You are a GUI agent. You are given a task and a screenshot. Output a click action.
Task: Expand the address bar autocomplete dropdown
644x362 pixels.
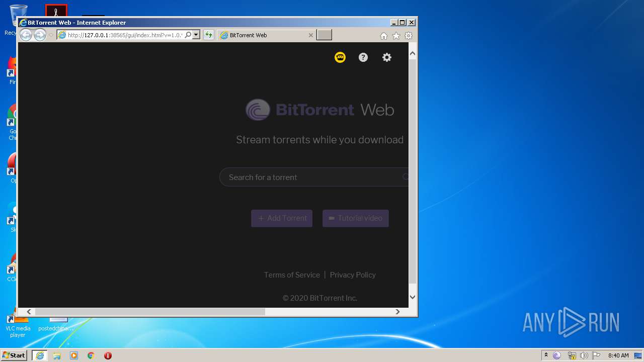pyautogui.click(x=196, y=35)
